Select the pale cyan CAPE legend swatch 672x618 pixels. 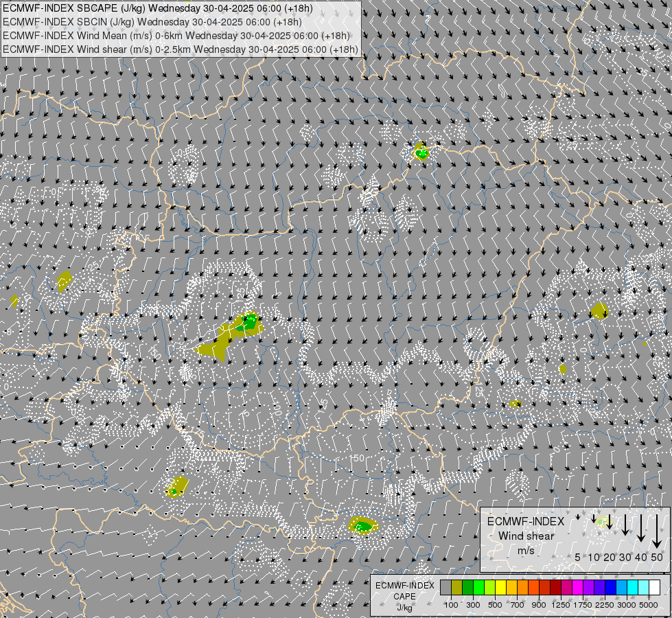pyautogui.click(x=644, y=588)
